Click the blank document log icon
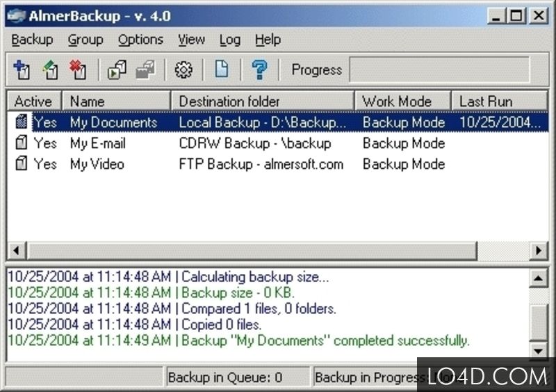 tap(222, 70)
